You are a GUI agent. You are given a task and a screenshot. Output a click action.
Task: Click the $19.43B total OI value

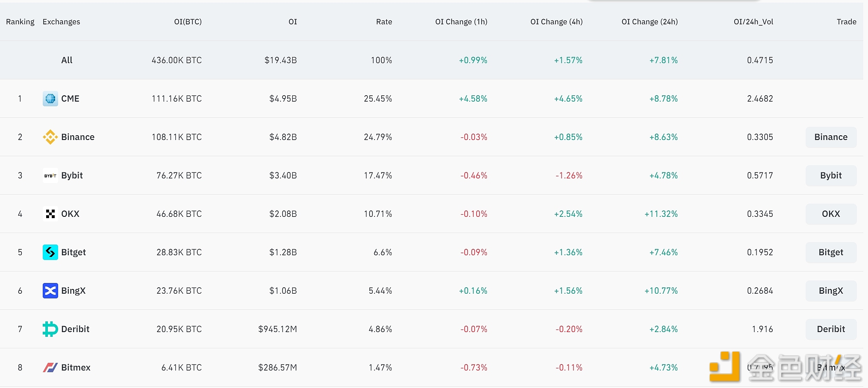pos(280,60)
